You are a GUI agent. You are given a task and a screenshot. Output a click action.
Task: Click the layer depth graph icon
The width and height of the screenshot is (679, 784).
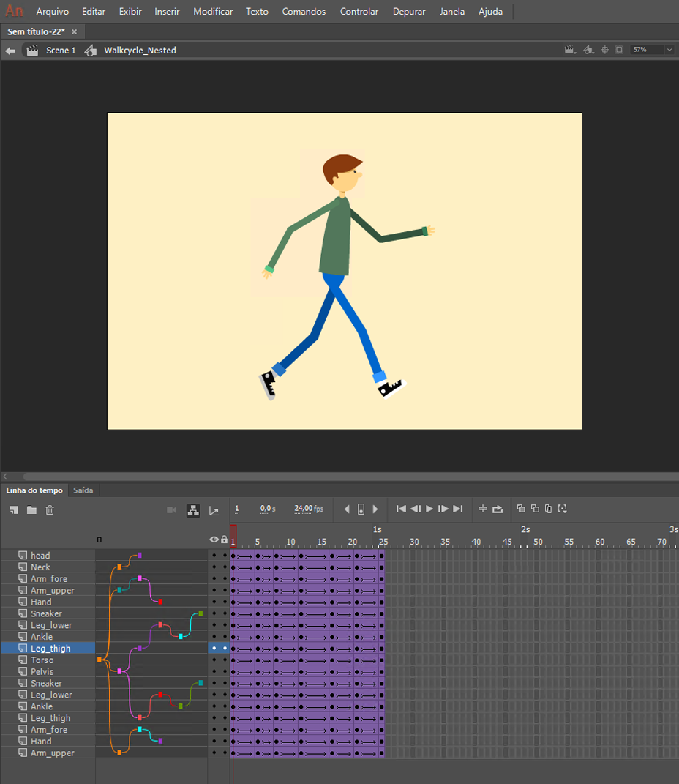[x=214, y=510]
